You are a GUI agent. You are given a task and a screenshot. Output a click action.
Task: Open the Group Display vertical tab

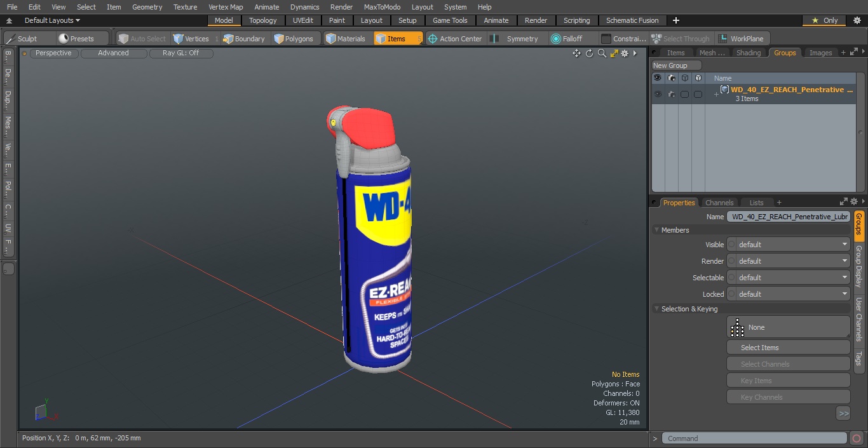point(859,266)
